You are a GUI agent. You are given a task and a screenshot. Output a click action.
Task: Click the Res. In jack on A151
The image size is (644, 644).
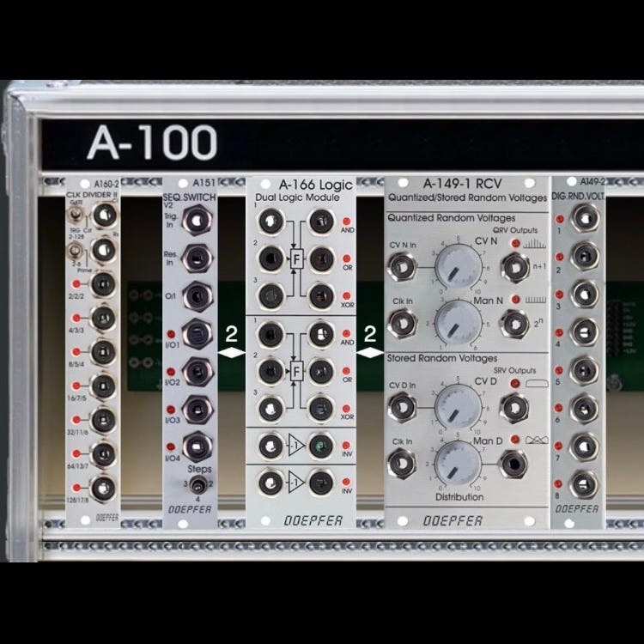(197, 258)
